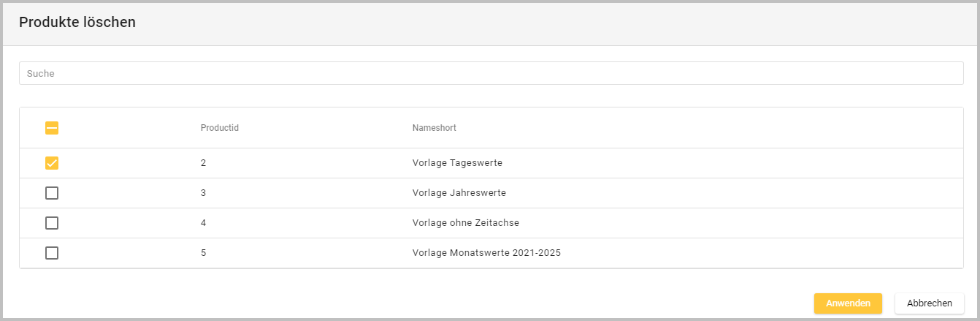Click the Vorlage Monatswerte 2021-2025 name
Viewport: 980px width, 321px height.
[486, 253]
